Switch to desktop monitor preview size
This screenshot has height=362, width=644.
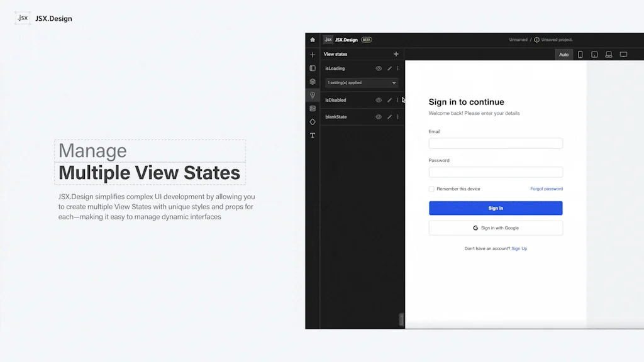(x=623, y=54)
